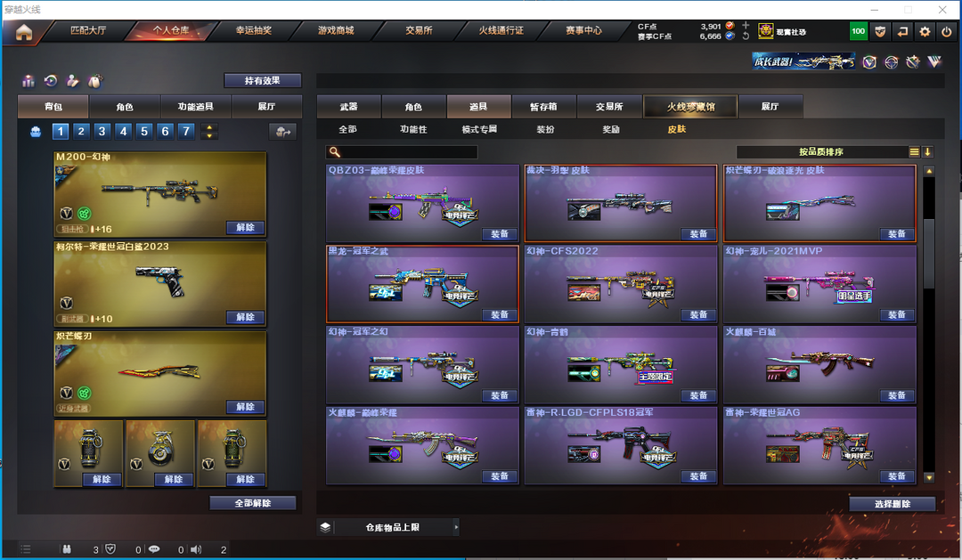Click the shield check icon in status bar
Image resolution: width=962 pixels, height=560 pixels.
pyautogui.click(x=110, y=549)
